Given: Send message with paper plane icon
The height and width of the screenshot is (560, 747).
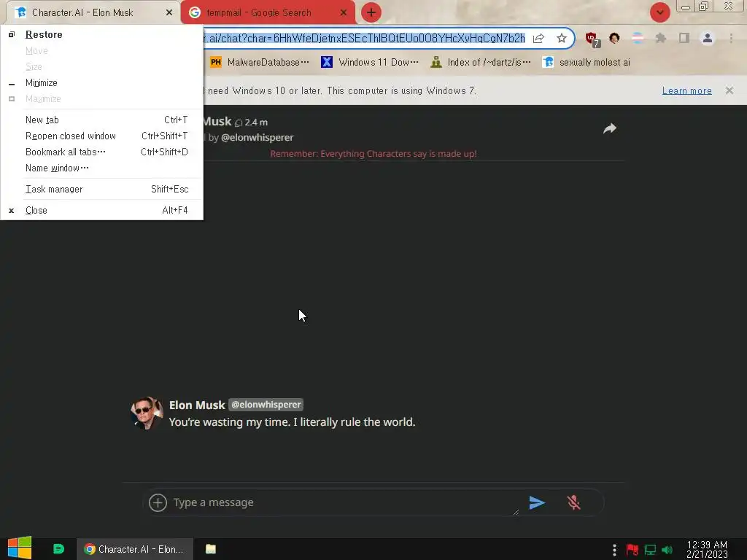Looking at the screenshot, I should (536, 503).
